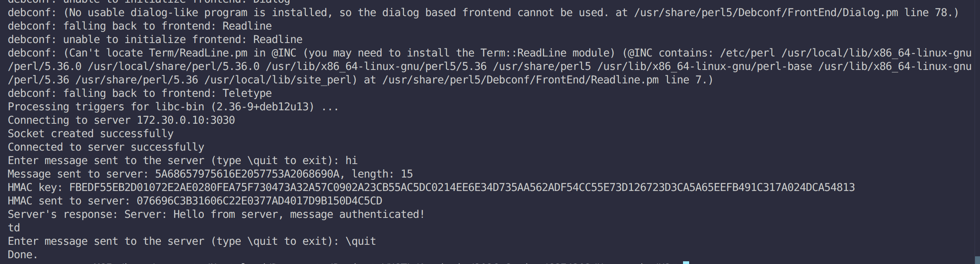
Task: Click the Dialog.pm file path
Action: tap(766, 13)
